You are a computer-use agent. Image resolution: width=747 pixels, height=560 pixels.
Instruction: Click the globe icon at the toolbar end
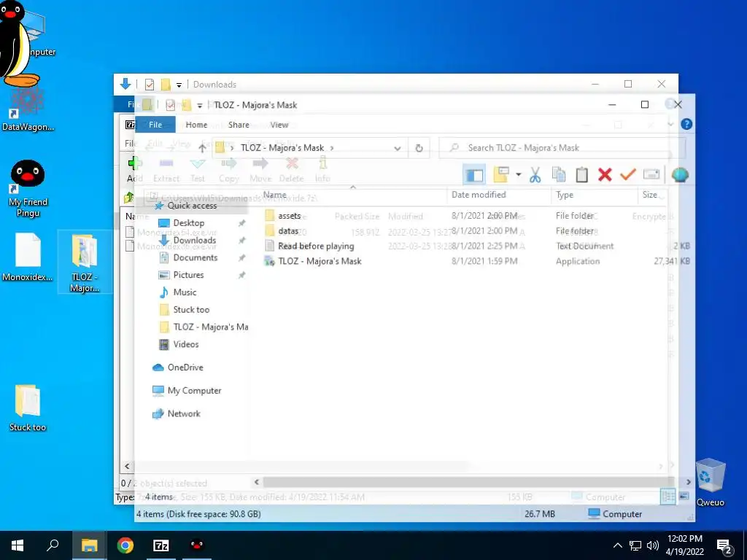pyautogui.click(x=680, y=175)
